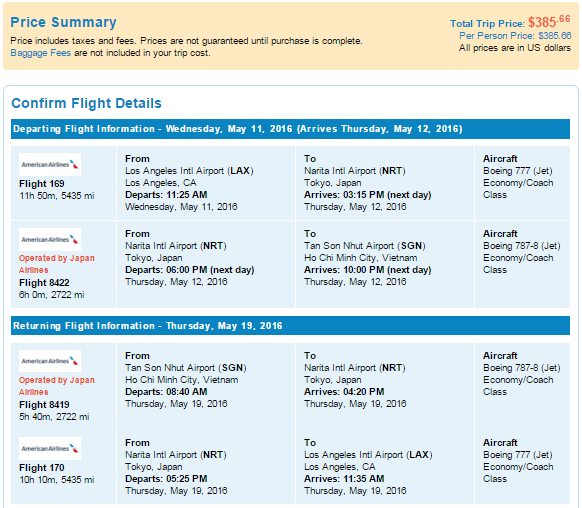Click Flight 169 number label
The image size is (582, 508).
pos(42,184)
